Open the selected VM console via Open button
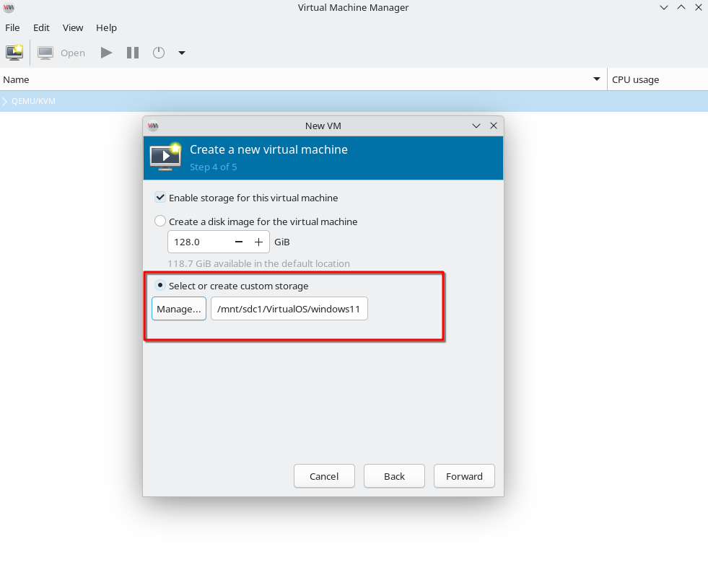The image size is (708, 588). pos(62,53)
